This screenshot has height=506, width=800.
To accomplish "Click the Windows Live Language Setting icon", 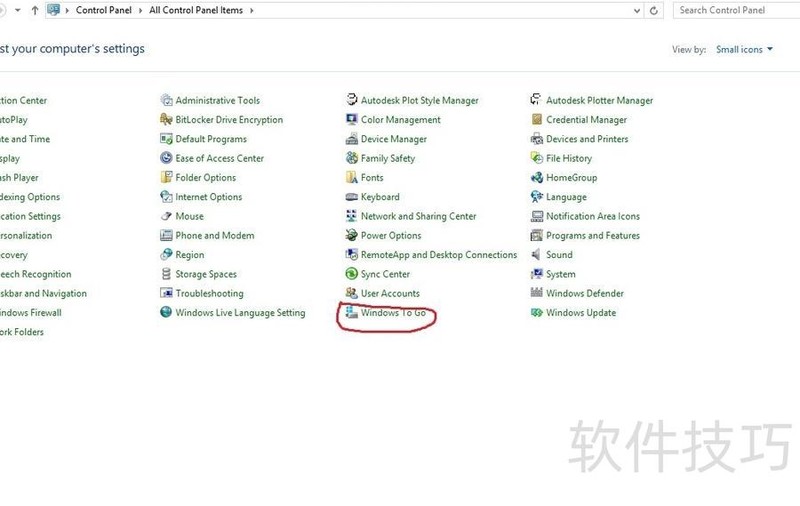I will (166, 312).
